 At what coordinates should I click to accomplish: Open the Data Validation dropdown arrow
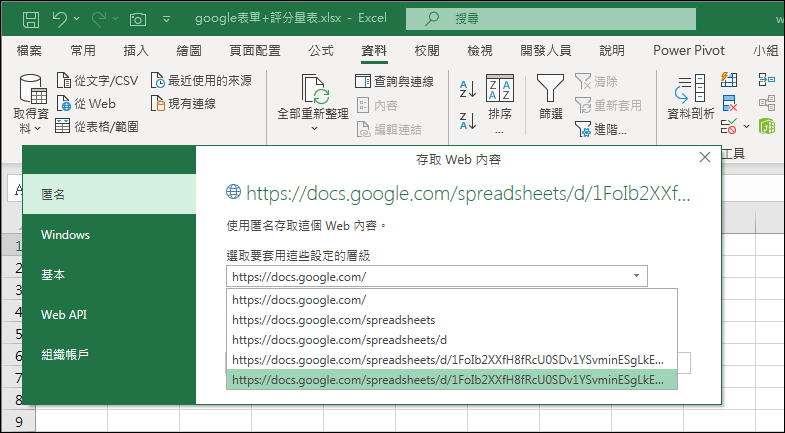[746, 127]
